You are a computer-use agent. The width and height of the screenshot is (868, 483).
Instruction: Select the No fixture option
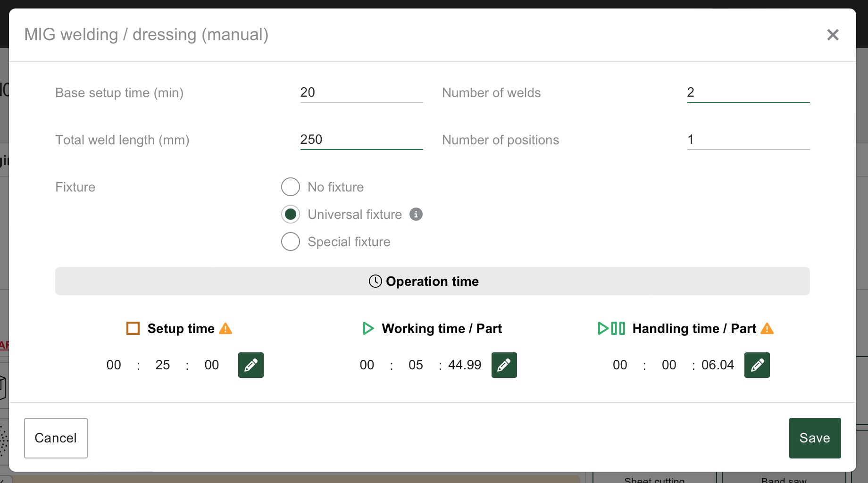click(291, 187)
